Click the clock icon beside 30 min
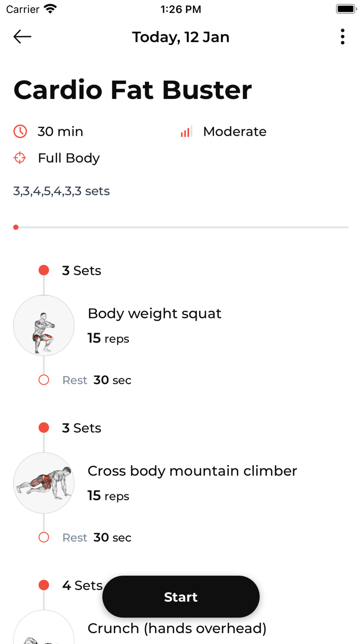This screenshot has width=362, height=644. point(20,131)
